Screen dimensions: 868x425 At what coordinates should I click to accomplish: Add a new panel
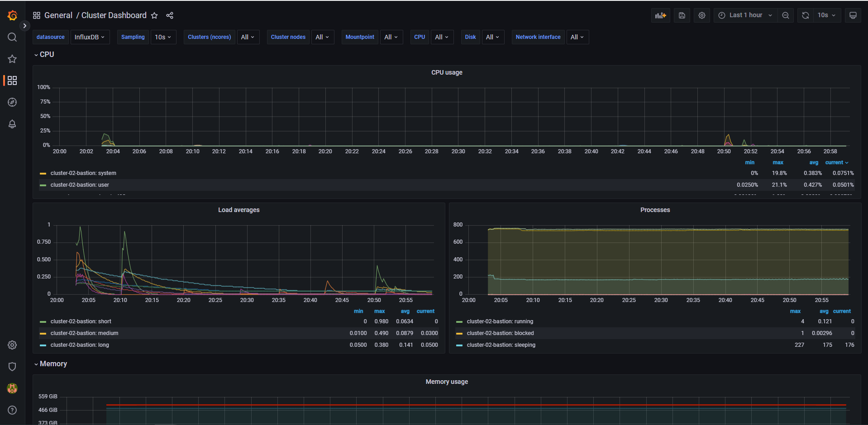pyautogui.click(x=661, y=15)
